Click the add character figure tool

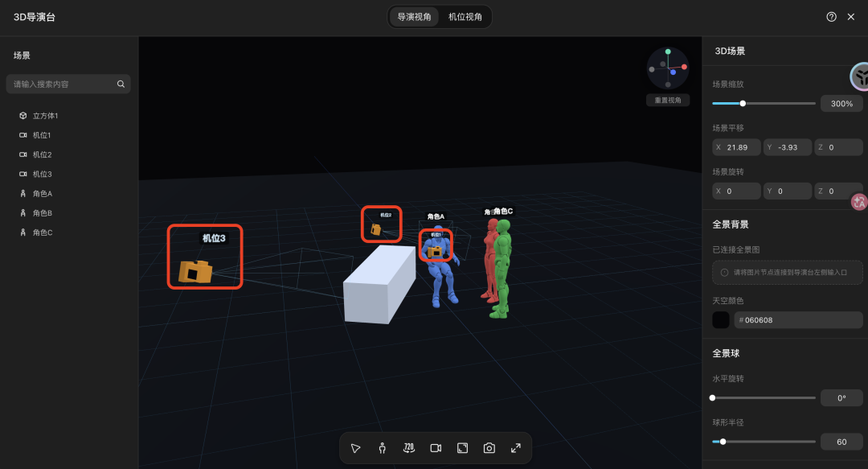382,448
